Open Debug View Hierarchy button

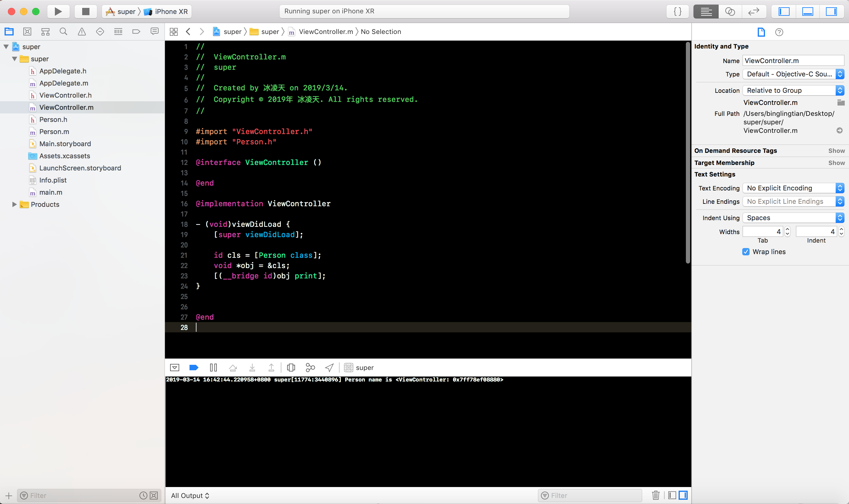291,368
